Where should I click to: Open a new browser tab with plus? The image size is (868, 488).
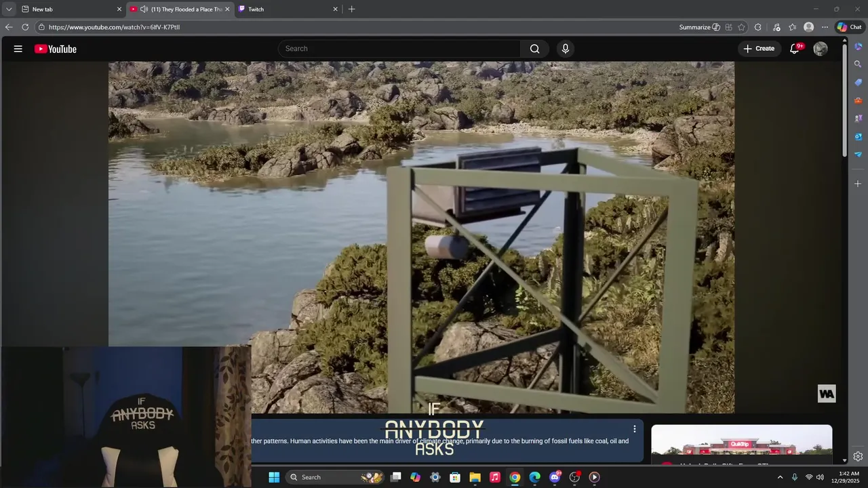pos(351,9)
